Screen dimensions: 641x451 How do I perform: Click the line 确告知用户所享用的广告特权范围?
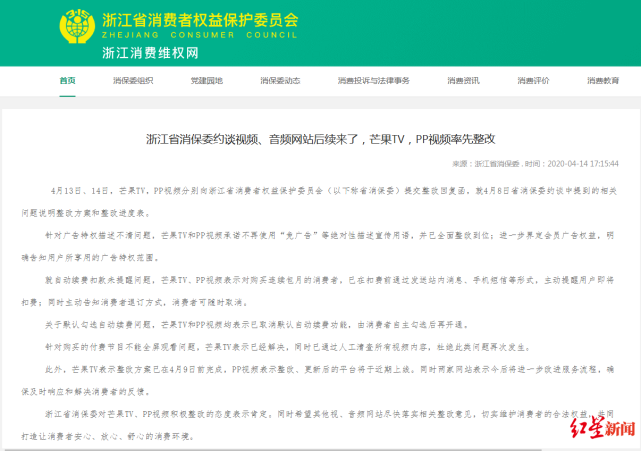click(91, 258)
